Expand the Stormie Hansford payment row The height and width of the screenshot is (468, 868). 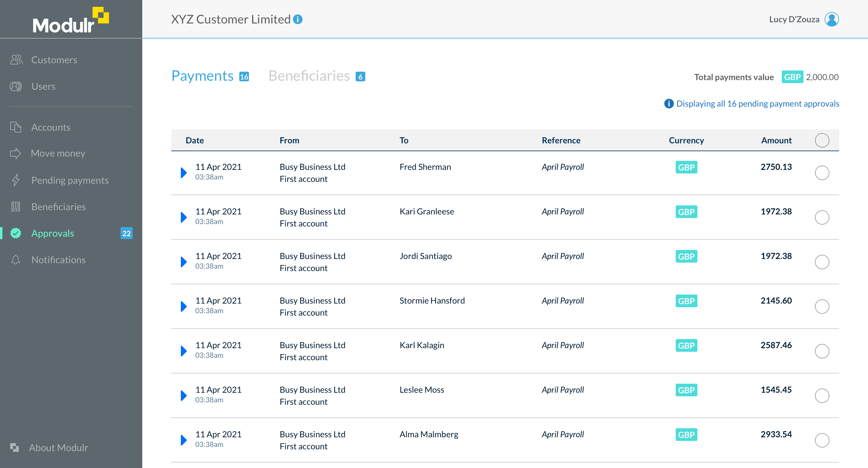[x=184, y=306]
